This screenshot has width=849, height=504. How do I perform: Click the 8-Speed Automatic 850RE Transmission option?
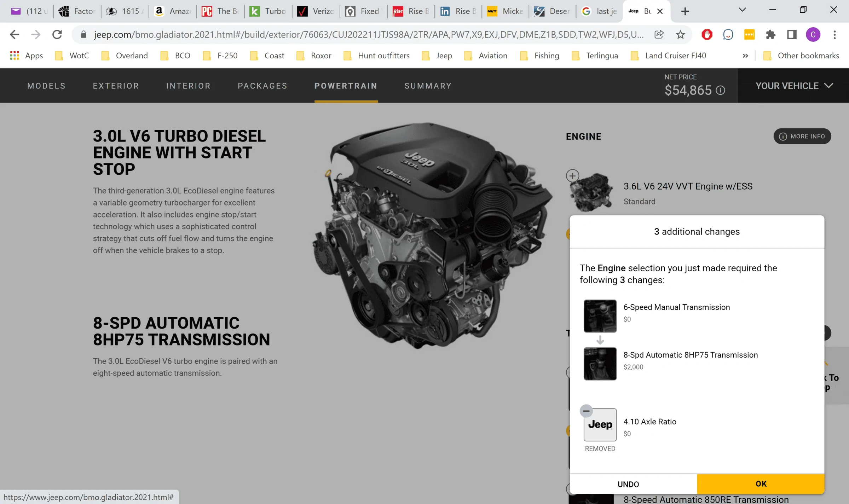coord(706,499)
